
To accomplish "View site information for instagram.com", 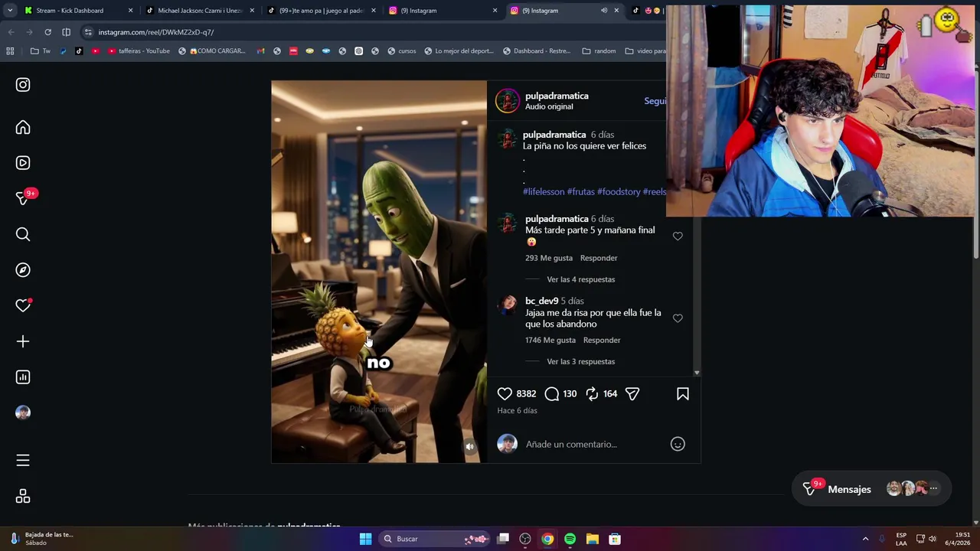I will pos(88,32).
